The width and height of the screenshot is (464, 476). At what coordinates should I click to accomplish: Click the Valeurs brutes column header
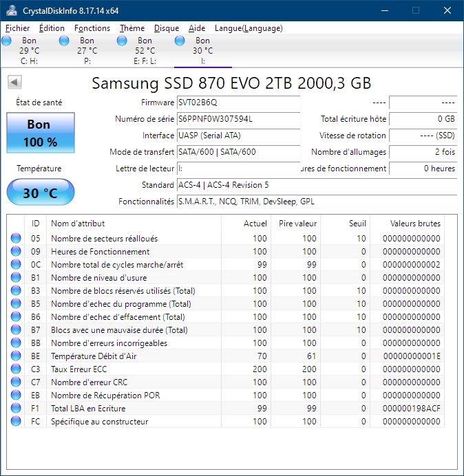[407, 224]
